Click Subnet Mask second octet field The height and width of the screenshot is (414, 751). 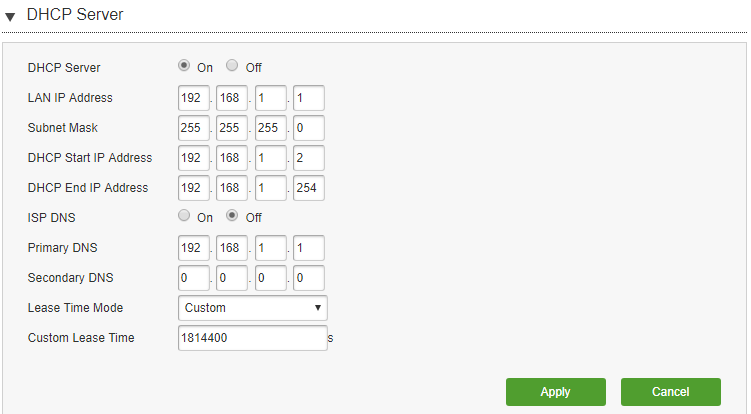(x=232, y=128)
